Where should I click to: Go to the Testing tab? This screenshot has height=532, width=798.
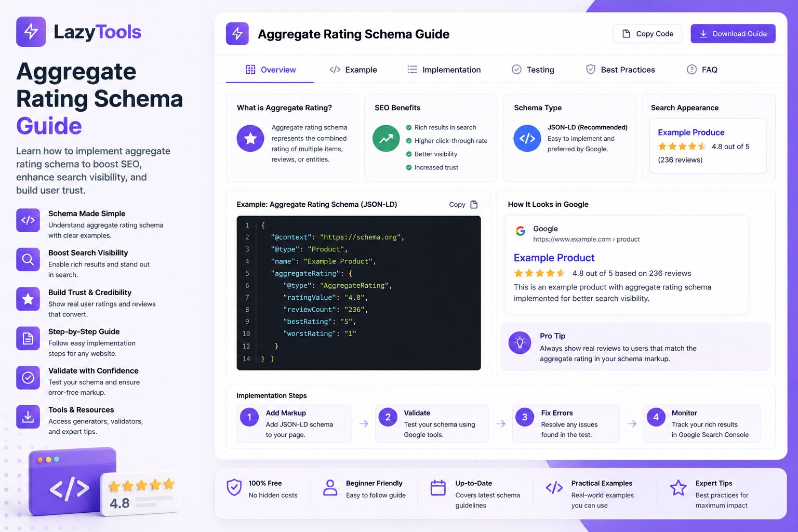pyautogui.click(x=533, y=70)
